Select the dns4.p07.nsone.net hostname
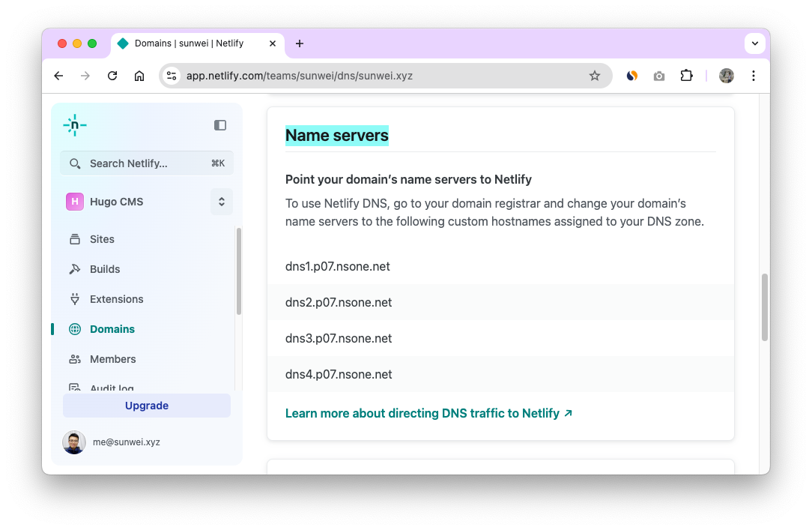Image resolution: width=812 pixels, height=530 pixels. tap(339, 375)
